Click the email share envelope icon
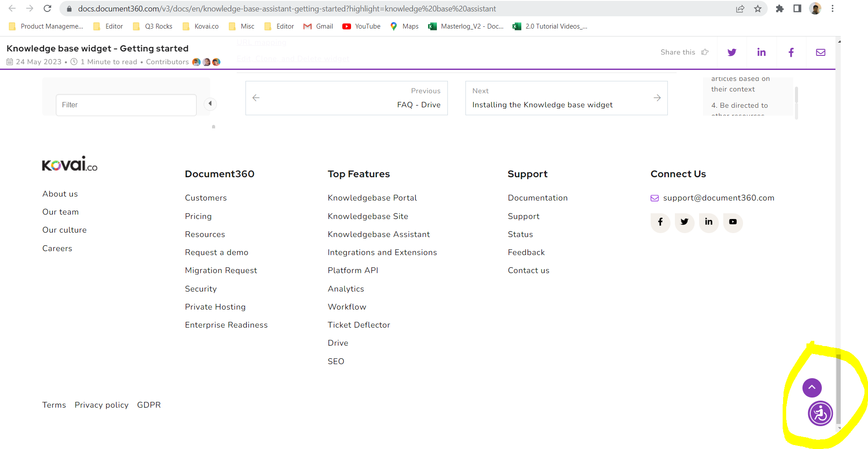The image size is (868, 449). (820, 52)
